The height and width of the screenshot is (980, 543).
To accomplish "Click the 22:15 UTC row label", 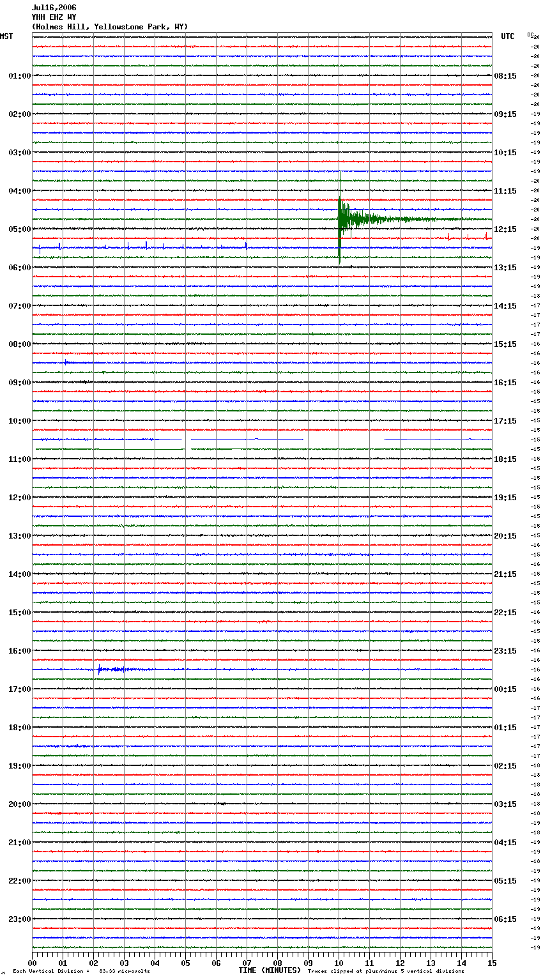I will 505,613.
